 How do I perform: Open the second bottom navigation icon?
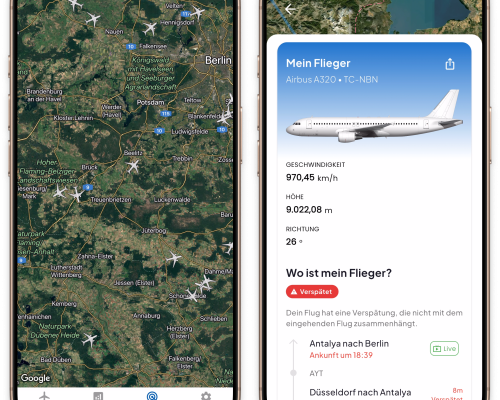98,396
